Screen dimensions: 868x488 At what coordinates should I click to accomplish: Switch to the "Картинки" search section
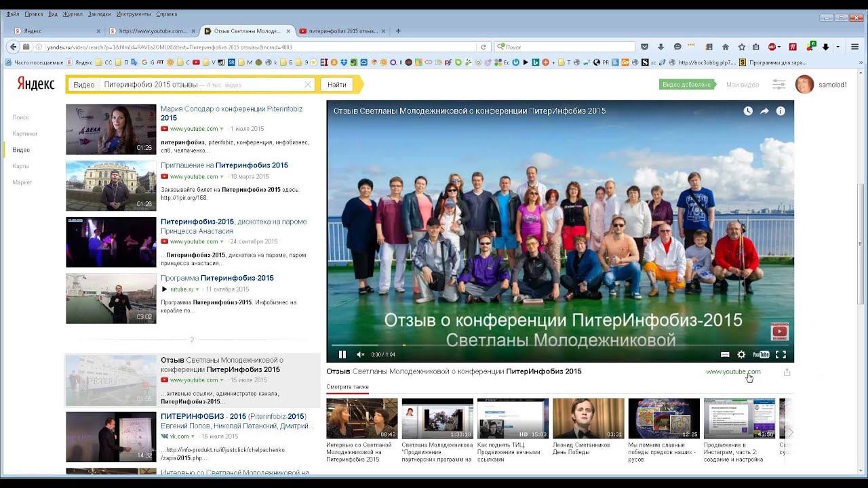point(24,134)
